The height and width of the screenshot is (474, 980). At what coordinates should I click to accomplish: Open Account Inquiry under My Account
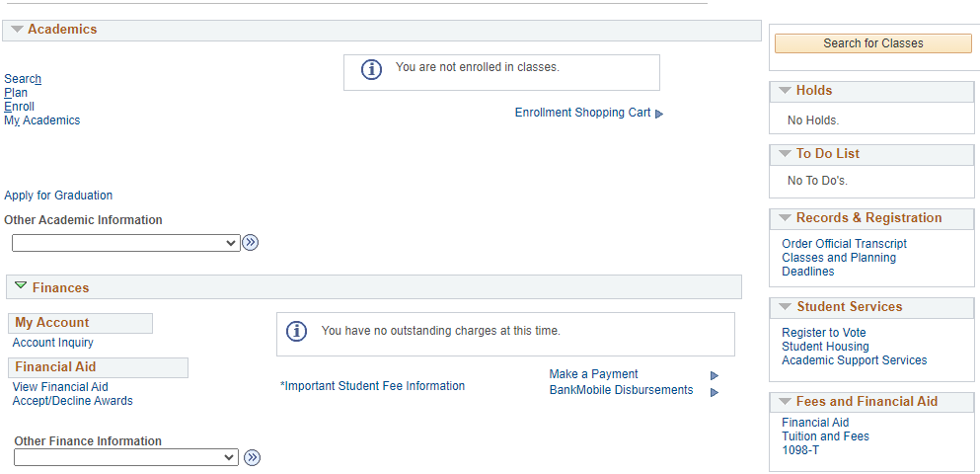tap(53, 343)
